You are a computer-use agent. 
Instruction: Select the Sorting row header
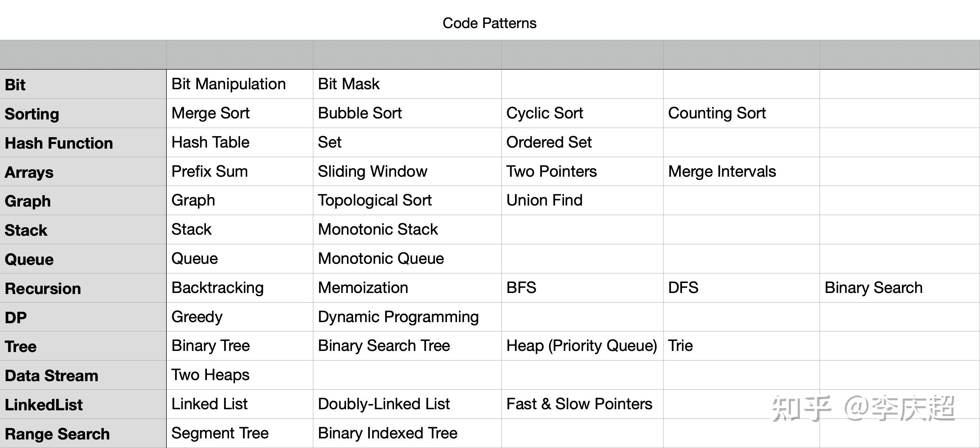(x=32, y=114)
